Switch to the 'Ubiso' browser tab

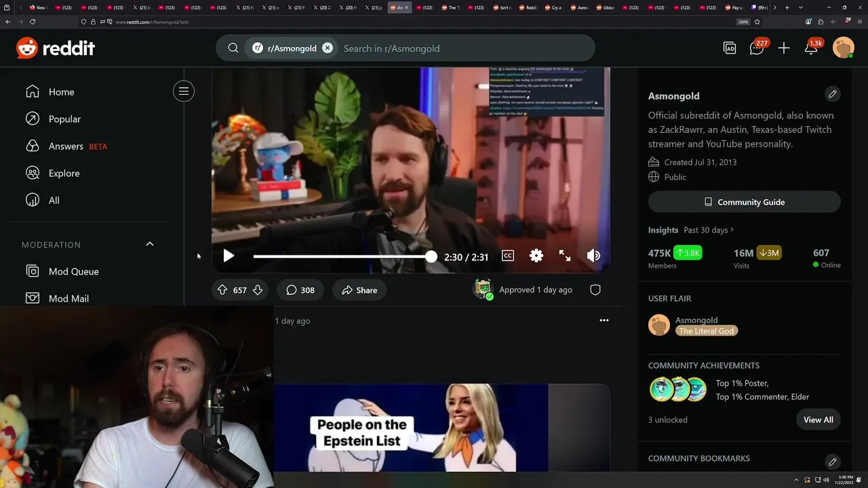click(x=605, y=7)
